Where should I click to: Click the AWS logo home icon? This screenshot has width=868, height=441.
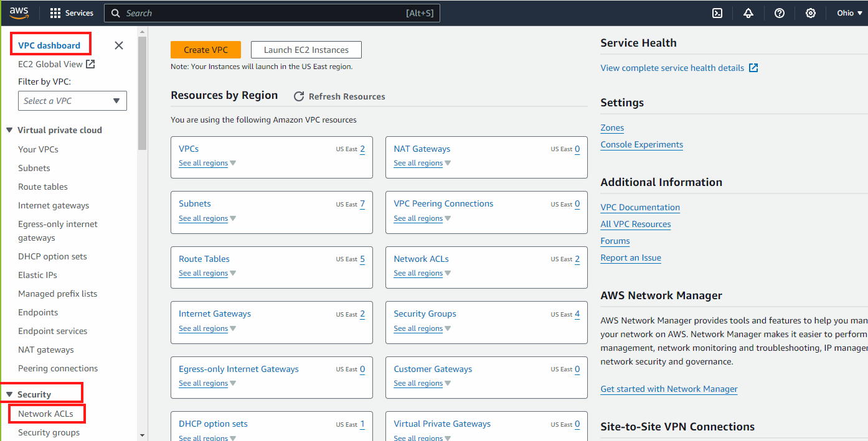pyautogui.click(x=19, y=12)
